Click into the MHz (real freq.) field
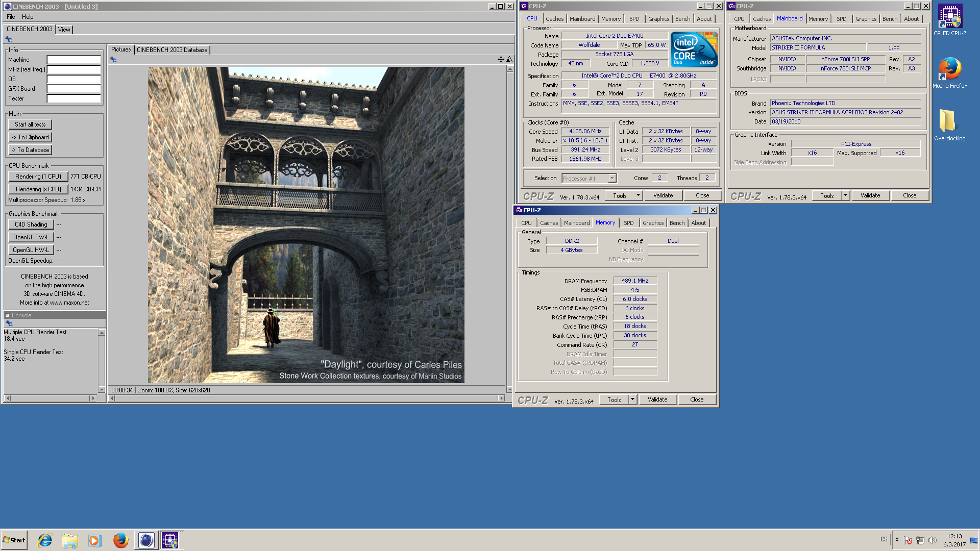The width and height of the screenshot is (980, 551). click(x=74, y=69)
